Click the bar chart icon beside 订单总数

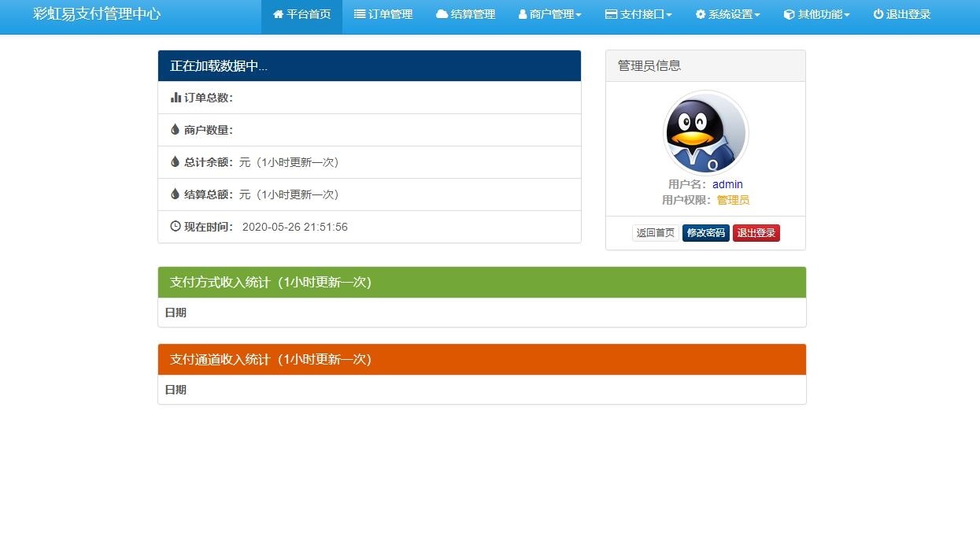(x=176, y=98)
